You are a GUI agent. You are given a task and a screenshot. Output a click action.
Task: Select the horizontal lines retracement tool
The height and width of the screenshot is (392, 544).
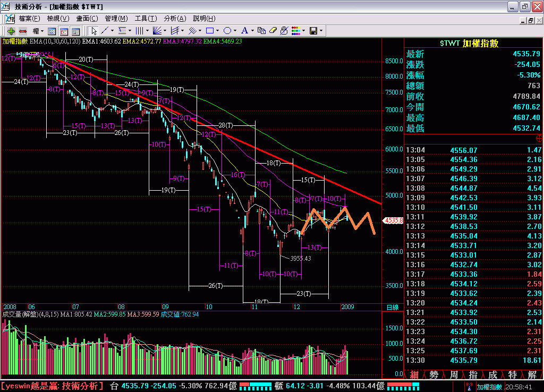click(122, 31)
